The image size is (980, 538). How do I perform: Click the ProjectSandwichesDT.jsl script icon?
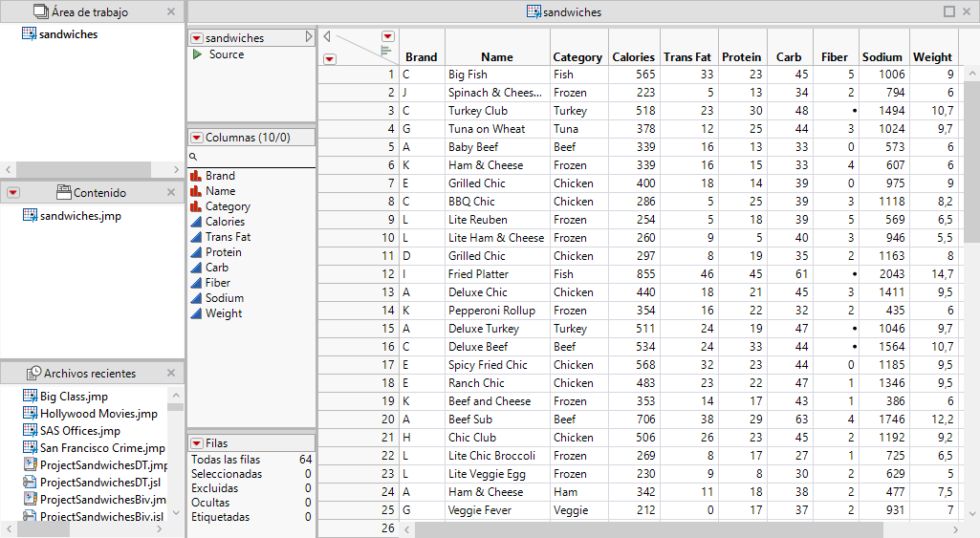30,482
